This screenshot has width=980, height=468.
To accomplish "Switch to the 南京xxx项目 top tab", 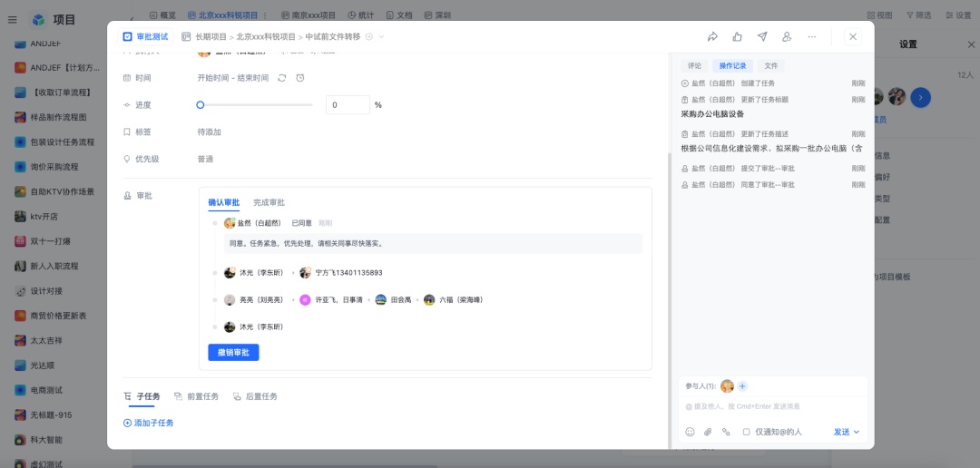I will (309, 15).
